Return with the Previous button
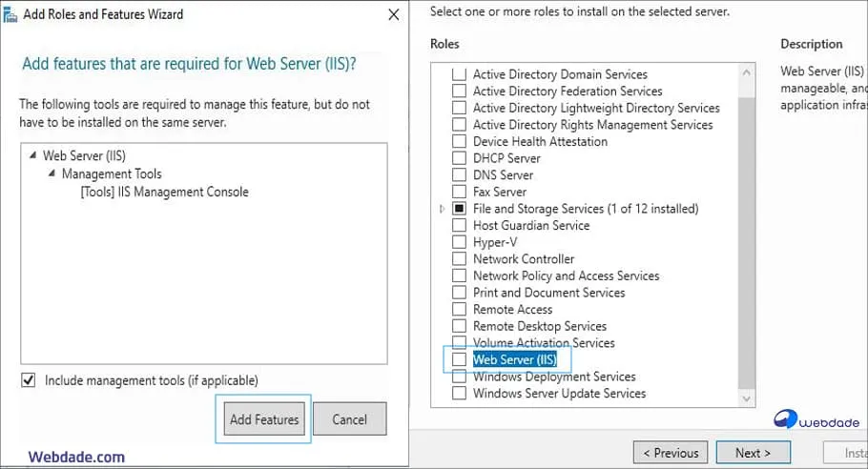 tap(671, 453)
